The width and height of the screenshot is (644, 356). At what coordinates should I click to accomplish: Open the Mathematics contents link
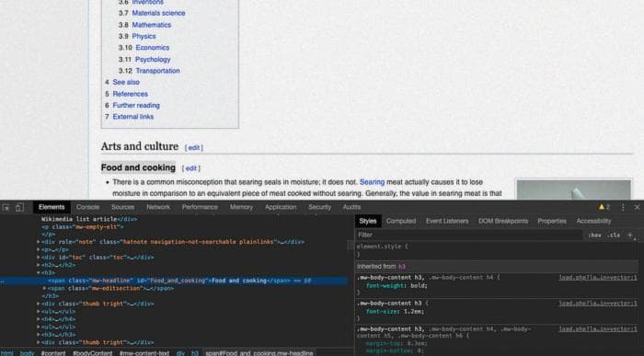coord(152,25)
